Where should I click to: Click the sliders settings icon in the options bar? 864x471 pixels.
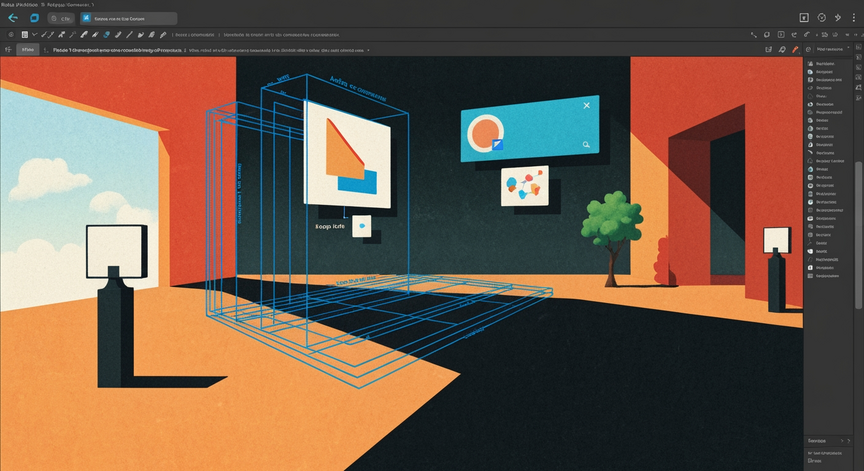pyautogui.click(x=8, y=50)
